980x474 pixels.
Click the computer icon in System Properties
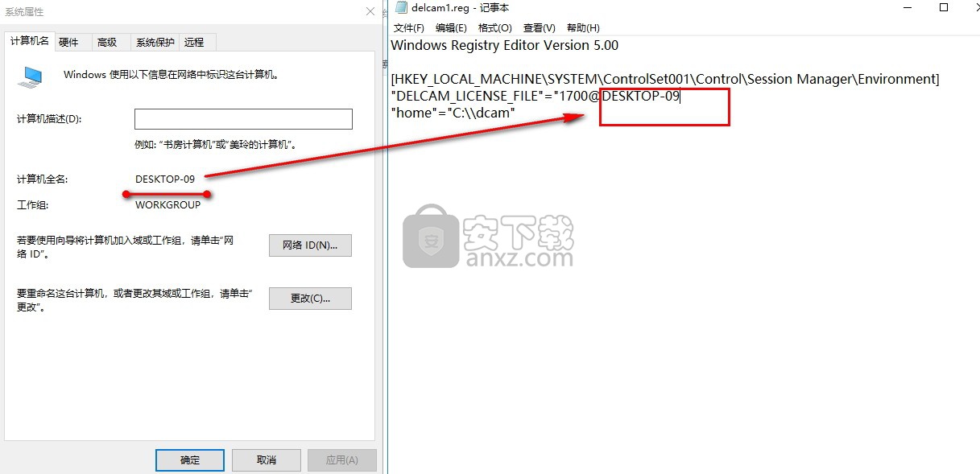click(31, 76)
